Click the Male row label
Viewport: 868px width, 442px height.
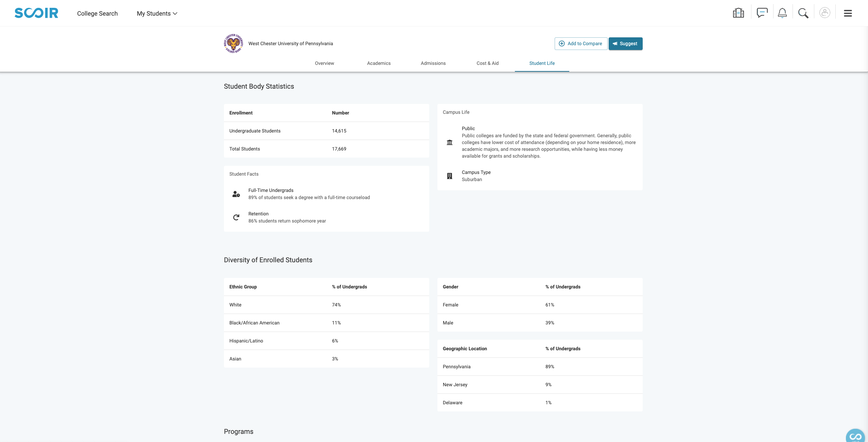pyautogui.click(x=448, y=323)
